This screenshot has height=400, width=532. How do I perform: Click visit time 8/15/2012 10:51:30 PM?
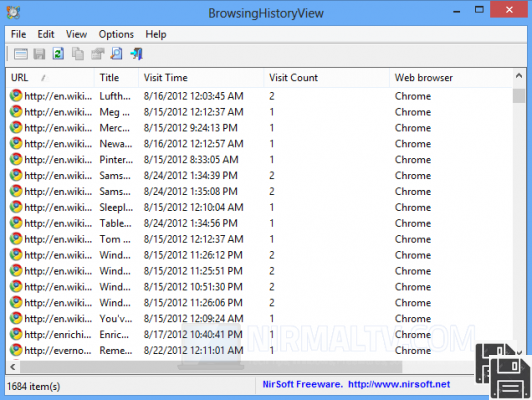pos(193,287)
